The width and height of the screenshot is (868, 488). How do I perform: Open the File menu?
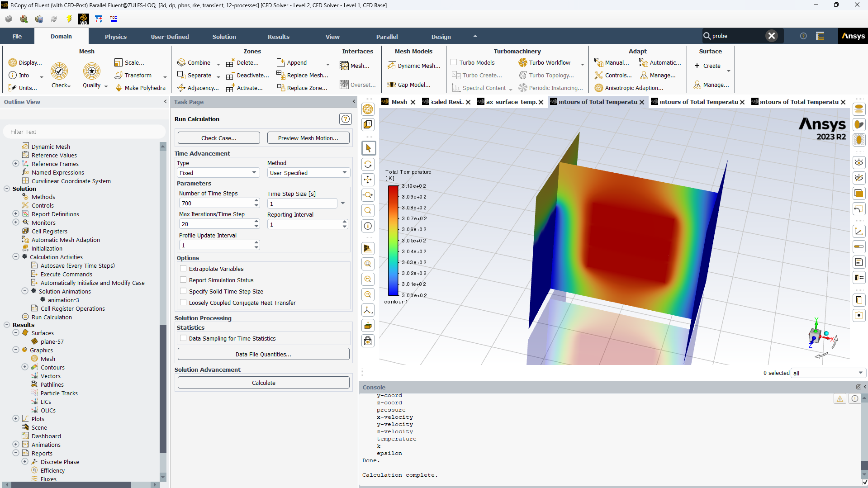point(17,37)
